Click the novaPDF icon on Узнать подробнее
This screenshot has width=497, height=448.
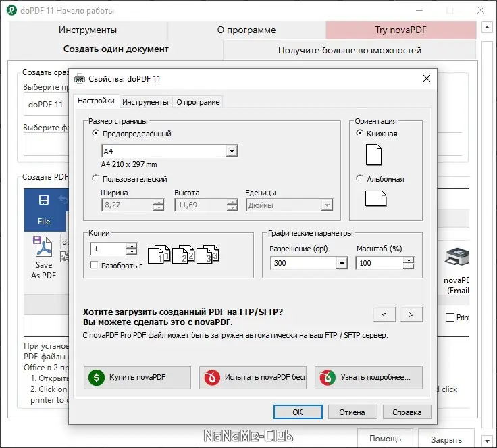tap(328, 378)
